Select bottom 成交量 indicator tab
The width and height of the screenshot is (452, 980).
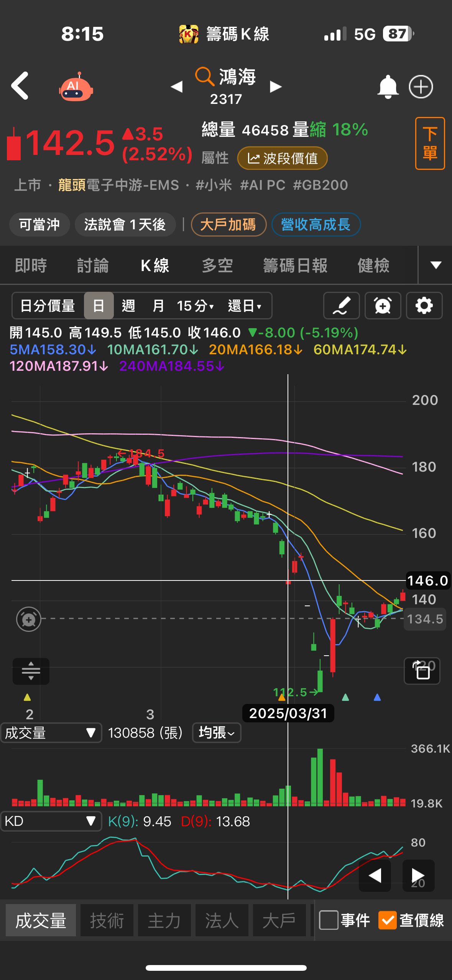tap(41, 920)
